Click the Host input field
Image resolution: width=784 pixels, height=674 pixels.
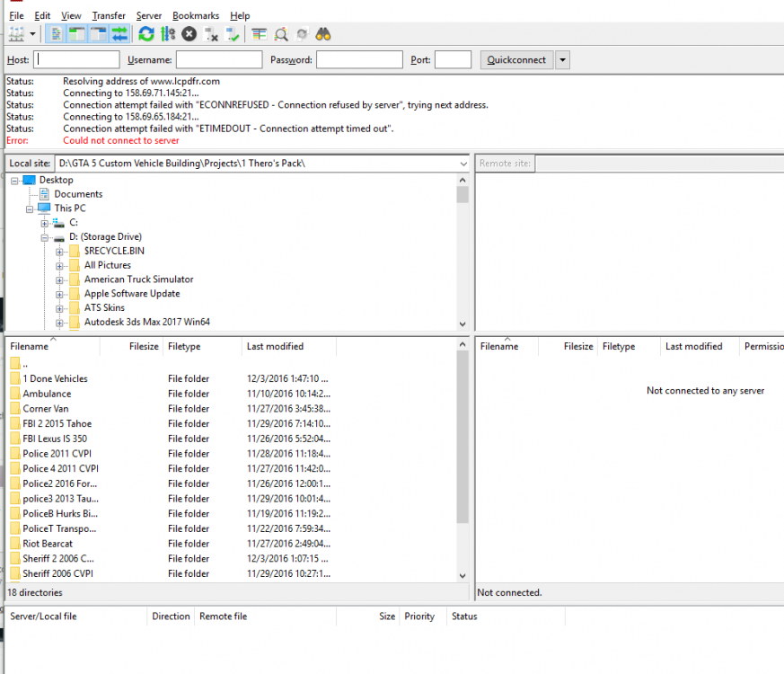point(77,60)
